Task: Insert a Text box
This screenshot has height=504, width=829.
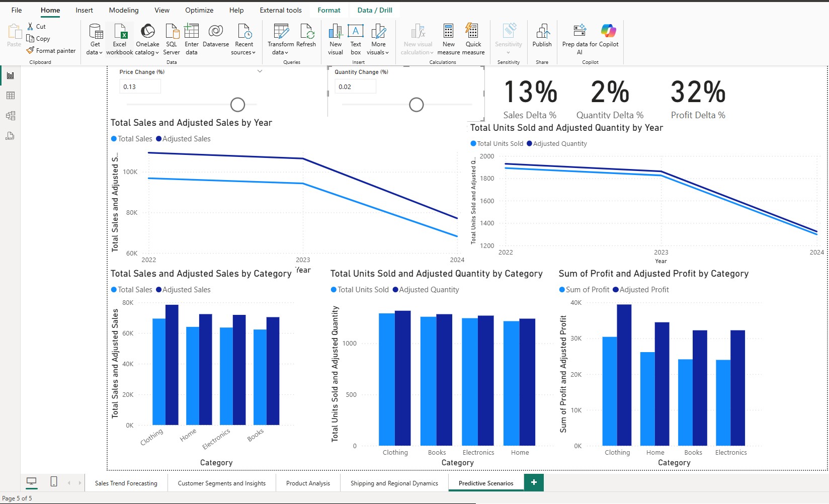Action: (x=356, y=32)
